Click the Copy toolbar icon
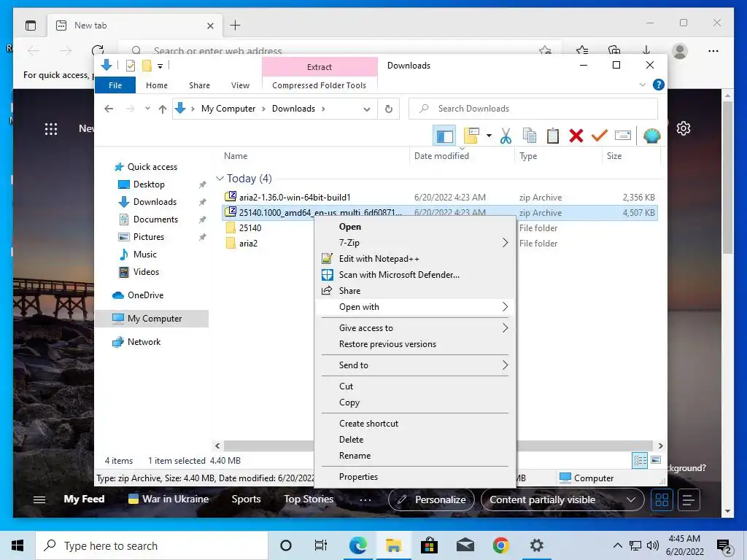Viewport: 747px width, 560px height. pos(530,136)
